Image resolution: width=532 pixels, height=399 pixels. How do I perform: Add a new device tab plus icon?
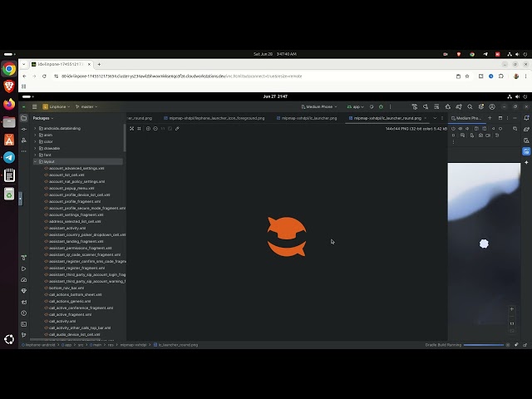490,118
